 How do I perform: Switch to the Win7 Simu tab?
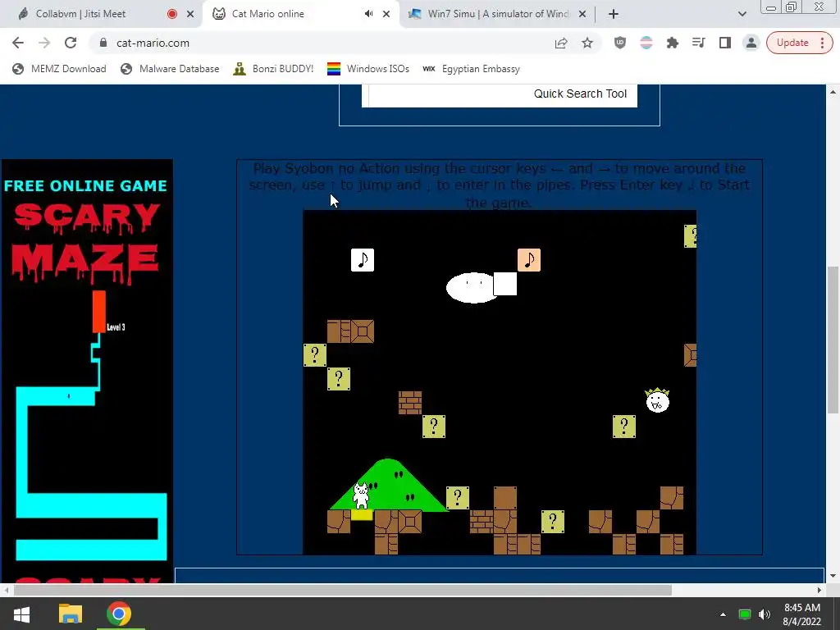(x=498, y=14)
